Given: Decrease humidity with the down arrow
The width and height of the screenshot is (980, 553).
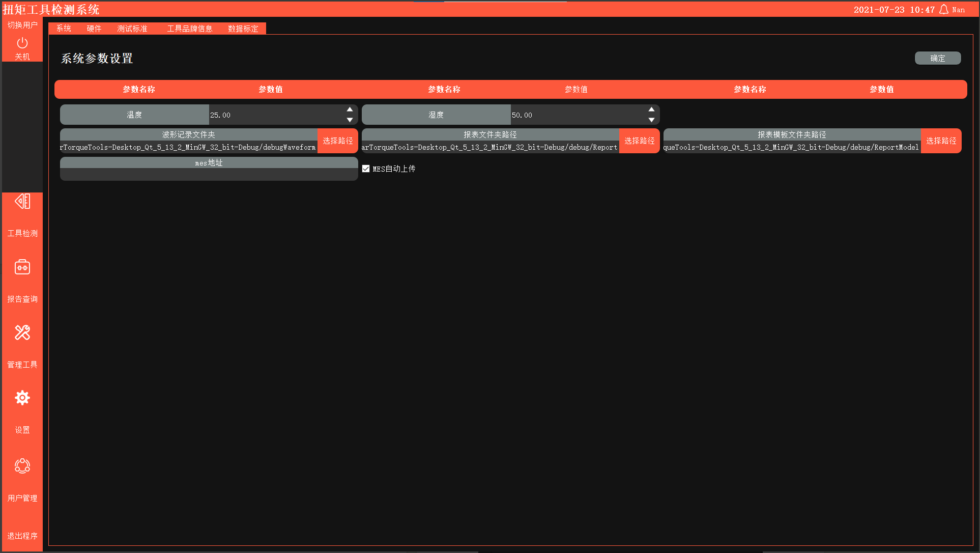Looking at the screenshot, I should 651,120.
